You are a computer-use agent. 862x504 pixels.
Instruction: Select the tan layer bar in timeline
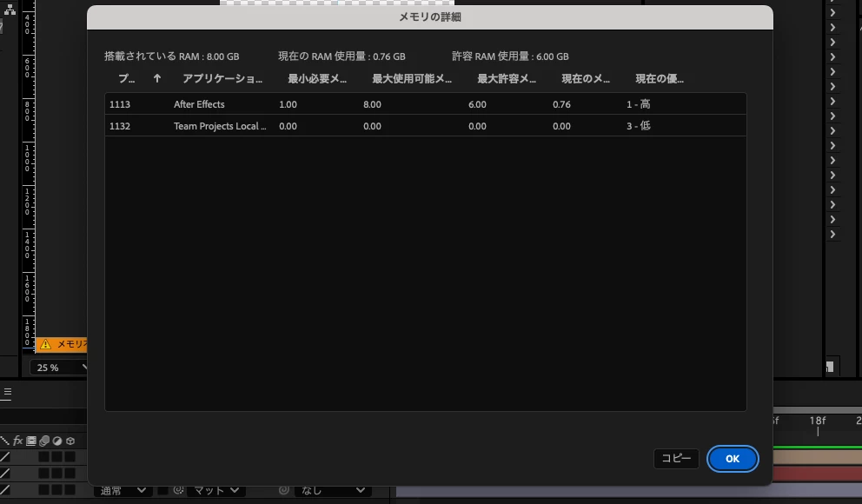818,457
